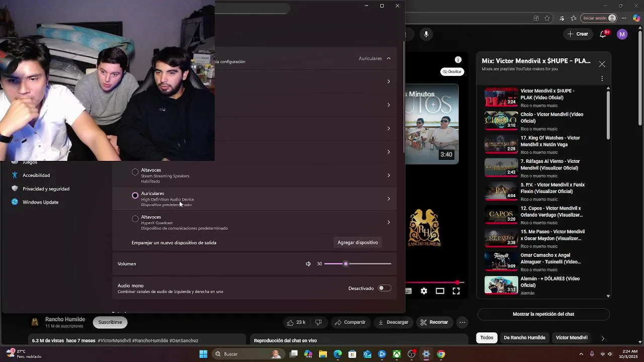644x362 pixels.
Task: Select the De Rancho Humilde chip
Action: [x=524, y=338]
